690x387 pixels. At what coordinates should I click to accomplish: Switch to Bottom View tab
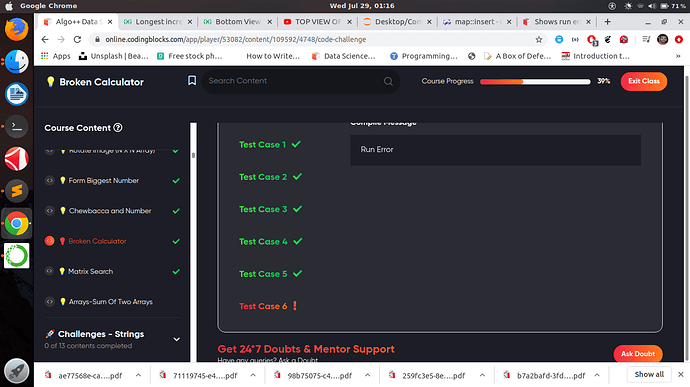[x=237, y=22]
